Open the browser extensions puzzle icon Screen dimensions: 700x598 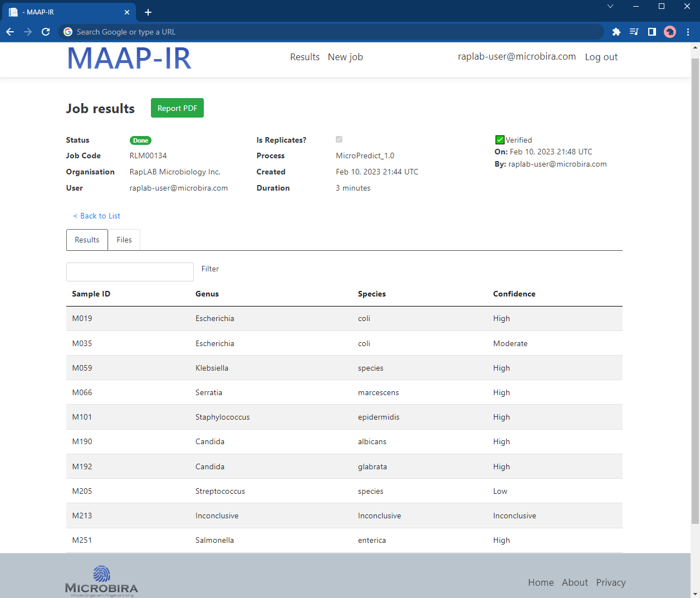click(616, 32)
